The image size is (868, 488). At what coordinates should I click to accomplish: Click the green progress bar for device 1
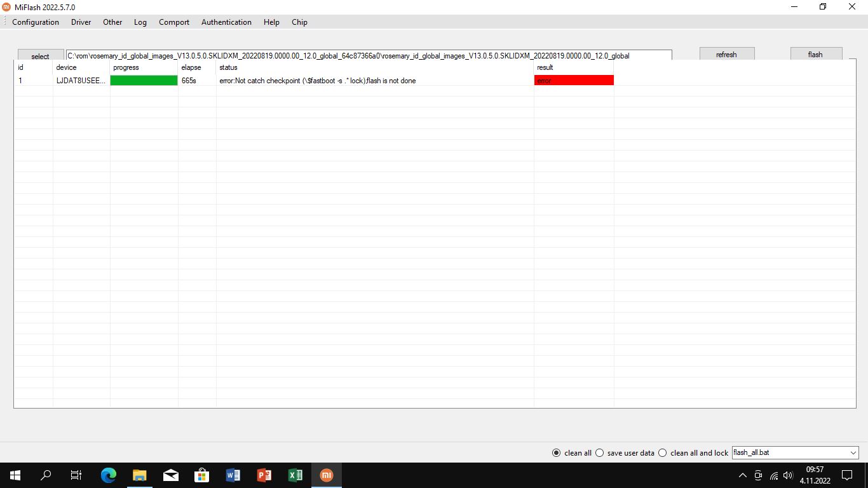coord(144,81)
